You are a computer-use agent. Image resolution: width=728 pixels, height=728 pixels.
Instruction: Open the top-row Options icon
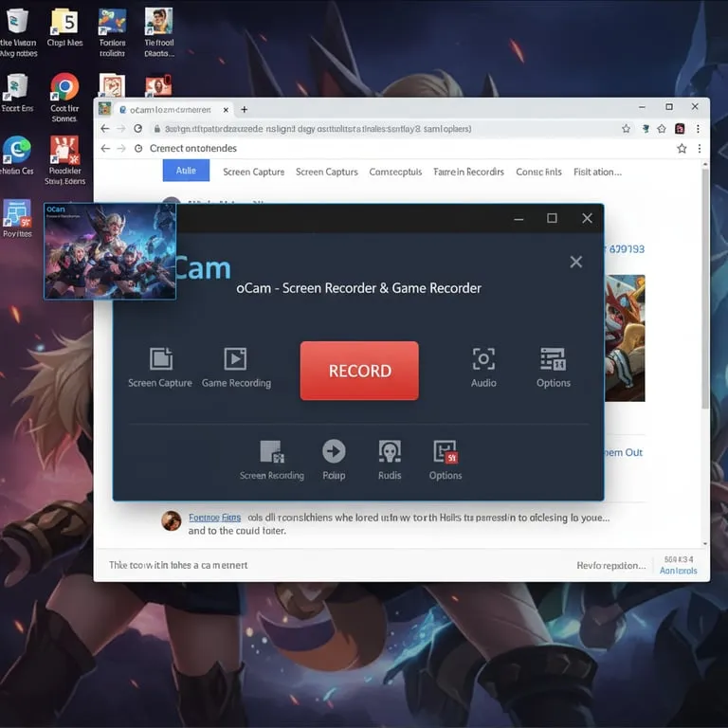point(553,358)
